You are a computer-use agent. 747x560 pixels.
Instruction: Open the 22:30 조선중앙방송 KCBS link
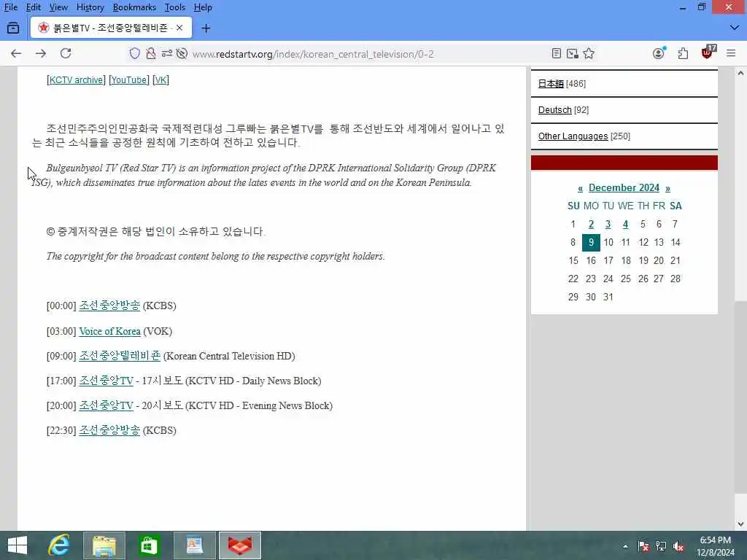tap(109, 430)
